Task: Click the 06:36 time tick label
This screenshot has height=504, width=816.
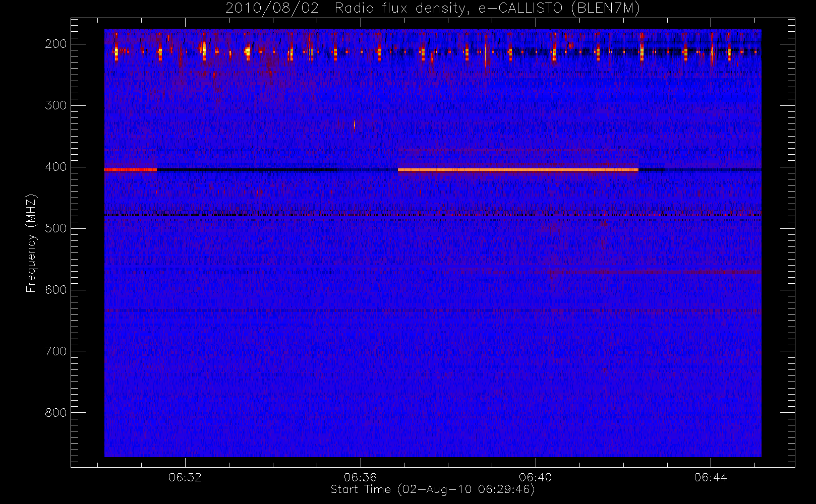Action: [x=360, y=477]
